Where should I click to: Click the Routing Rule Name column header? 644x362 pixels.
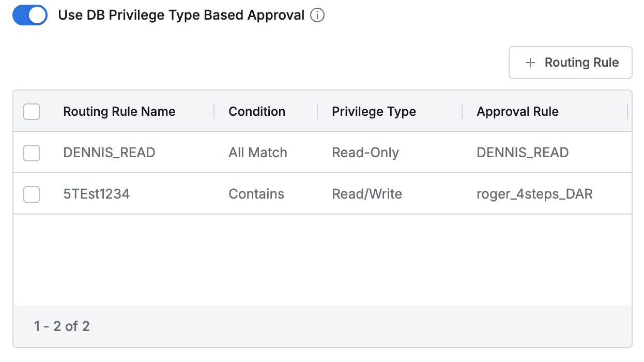pos(119,111)
